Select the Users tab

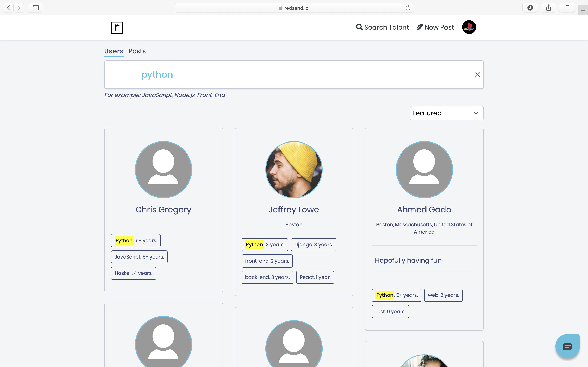point(114,51)
